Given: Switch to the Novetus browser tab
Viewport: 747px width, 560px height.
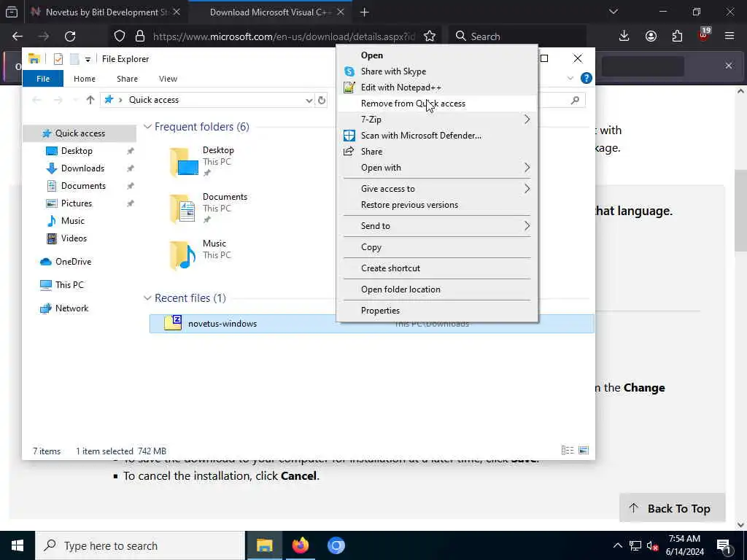Looking at the screenshot, I should click(106, 12).
